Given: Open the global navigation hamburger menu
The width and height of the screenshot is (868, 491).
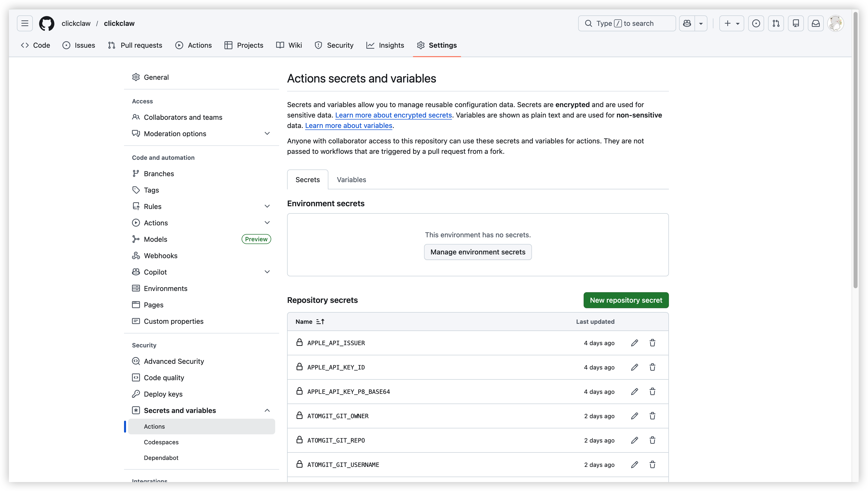Looking at the screenshot, I should (25, 23).
